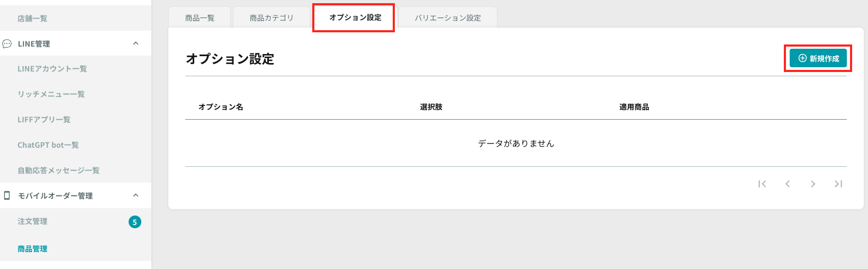The image size is (868, 269).
Task: Open 店舗一覧 in the sidebar
Action: coord(32,19)
